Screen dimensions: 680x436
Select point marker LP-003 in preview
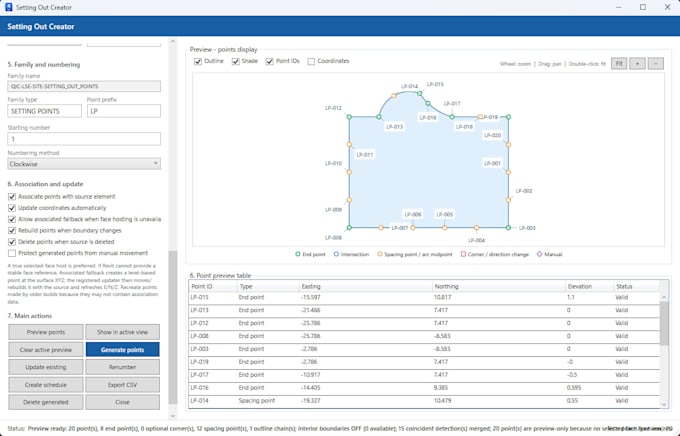point(508,227)
